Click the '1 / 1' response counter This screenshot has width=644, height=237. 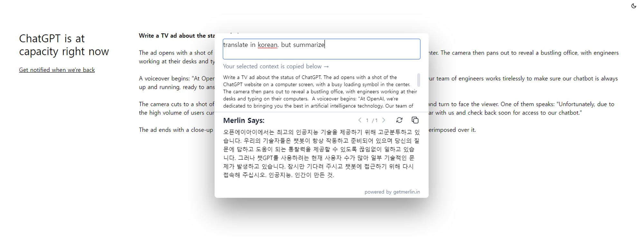coord(372,120)
